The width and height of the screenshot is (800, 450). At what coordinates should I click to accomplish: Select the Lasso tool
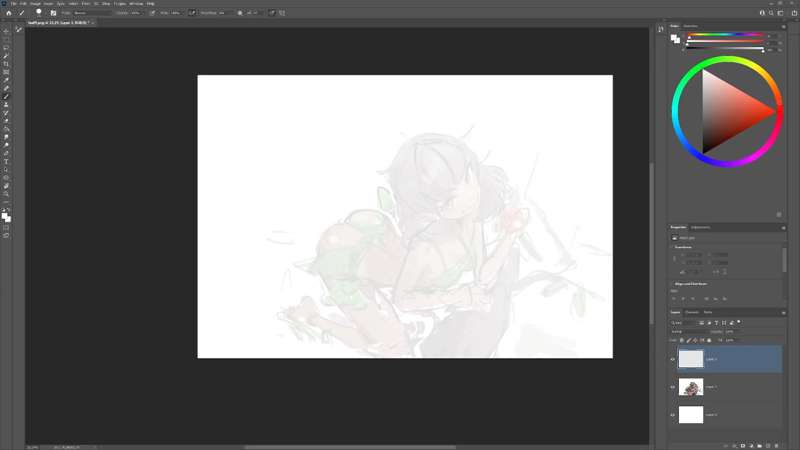[x=6, y=47]
